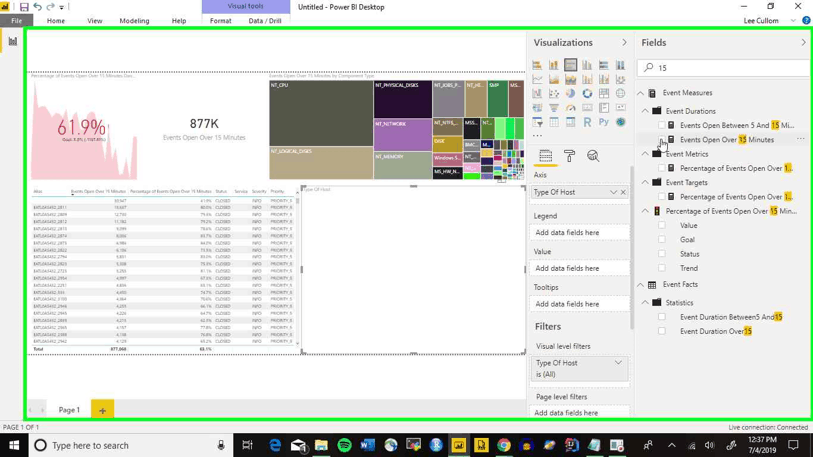Collapse the Visualizations pane chevron
The width and height of the screenshot is (815, 458).
(x=624, y=43)
